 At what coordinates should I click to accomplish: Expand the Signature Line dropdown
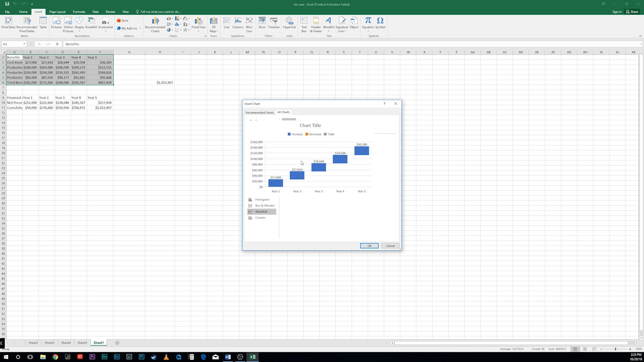coord(345,31)
